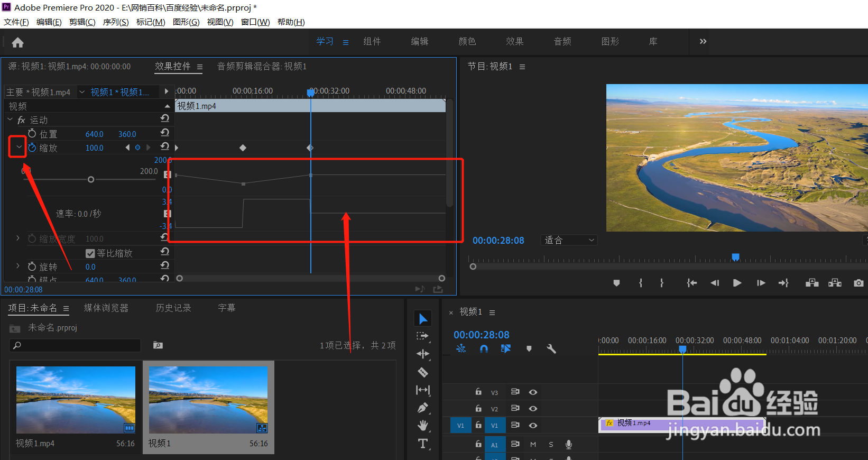868x460 pixels.
Task: Play the program monitor video
Action: (737, 283)
